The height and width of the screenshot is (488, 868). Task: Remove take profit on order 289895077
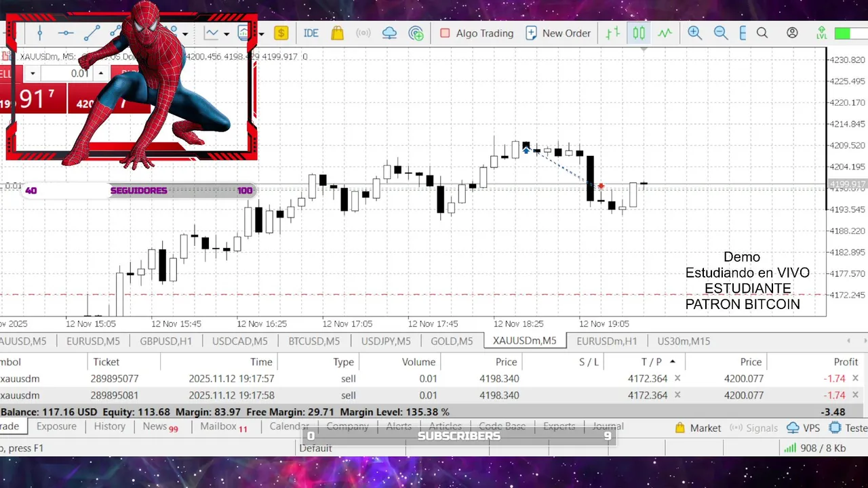tap(677, 379)
